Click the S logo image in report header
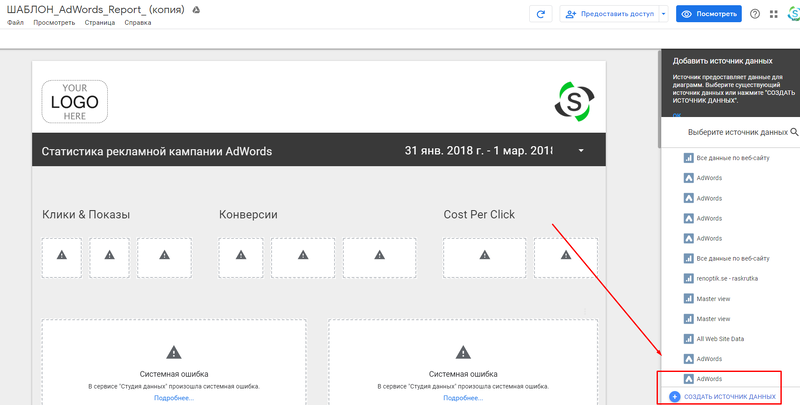 click(574, 103)
